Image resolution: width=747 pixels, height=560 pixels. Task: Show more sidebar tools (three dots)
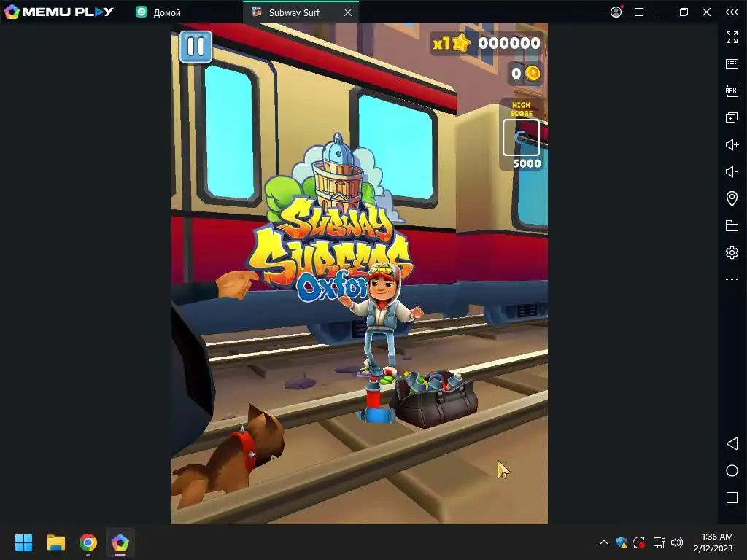[732, 279]
